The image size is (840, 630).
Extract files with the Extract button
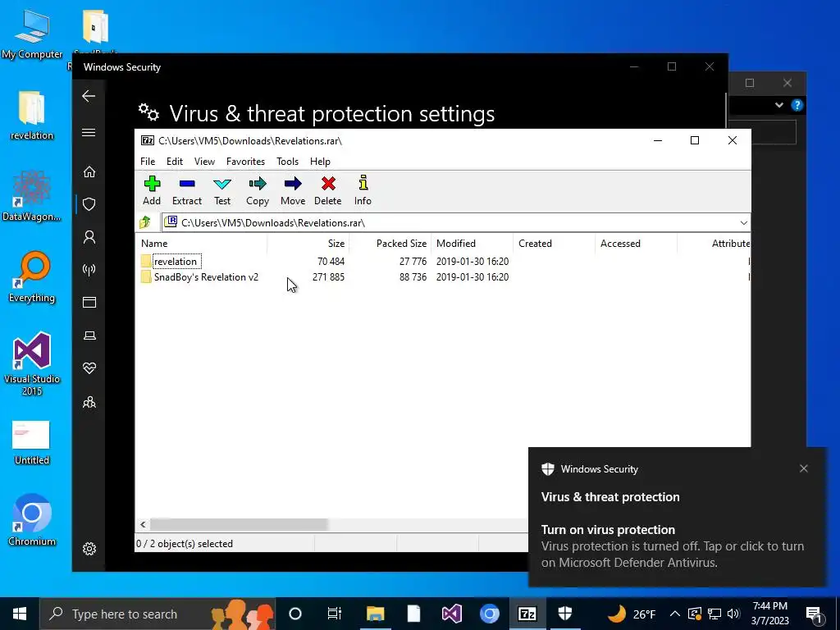pos(187,190)
